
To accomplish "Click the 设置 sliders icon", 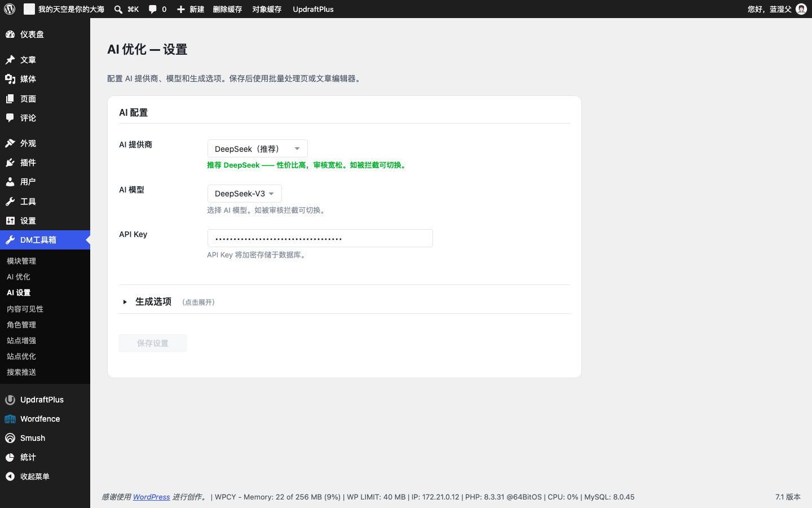I will point(10,221).
